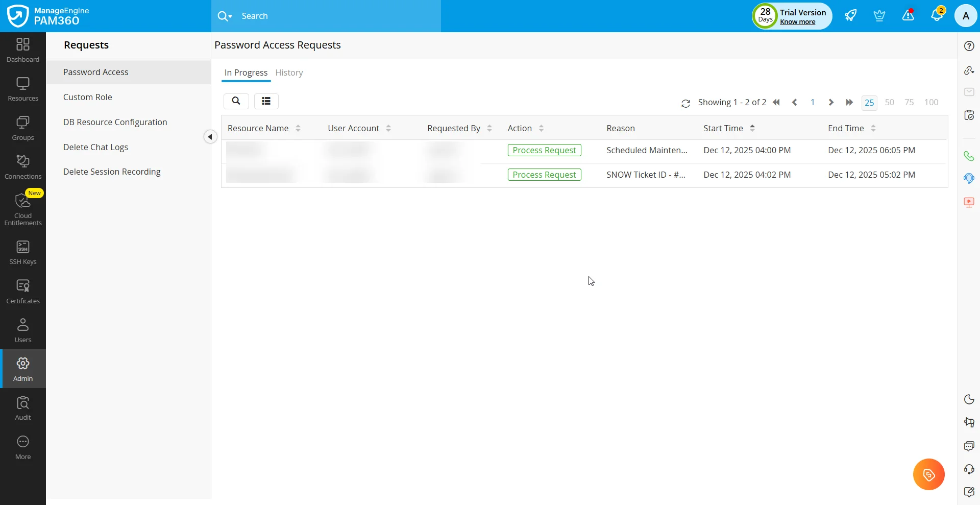
Task: Select Custom Role in Requests menu
Action: click(x=87, y=97)
